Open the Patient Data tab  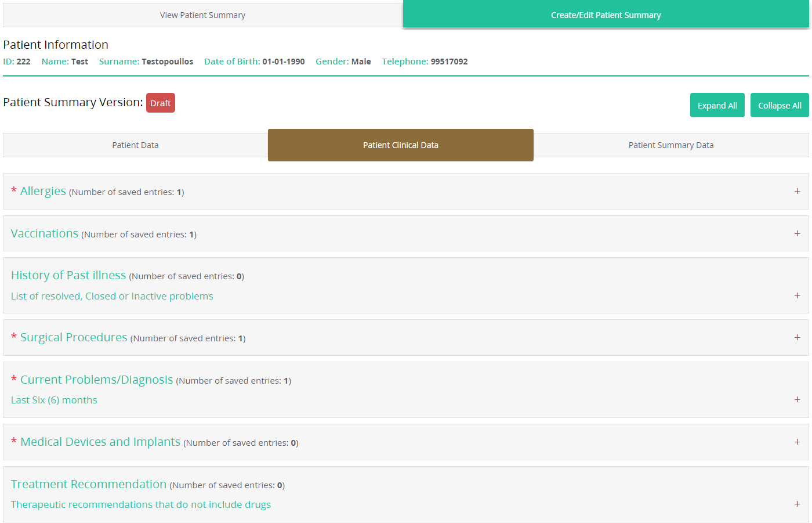pyautogui.click(x=135, y=145)
